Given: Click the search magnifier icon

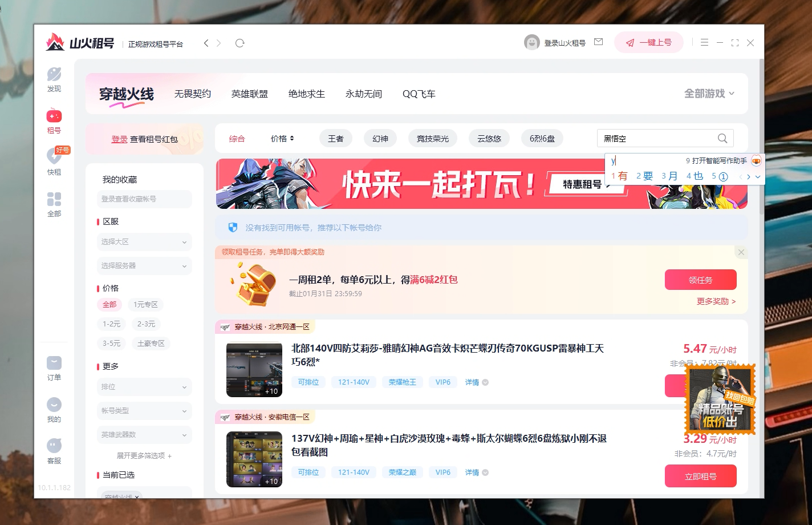Looking at the screenshot, I should (x=722, y=138).
